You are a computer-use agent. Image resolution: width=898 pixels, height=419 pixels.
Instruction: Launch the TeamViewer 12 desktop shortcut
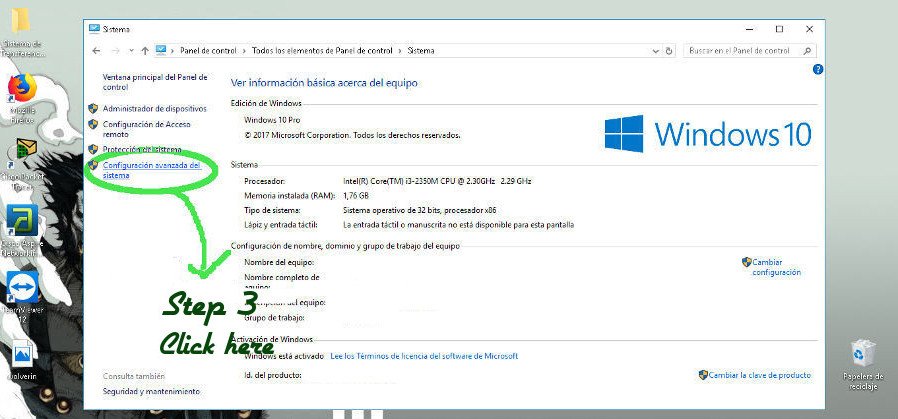[x=22, y=287]
